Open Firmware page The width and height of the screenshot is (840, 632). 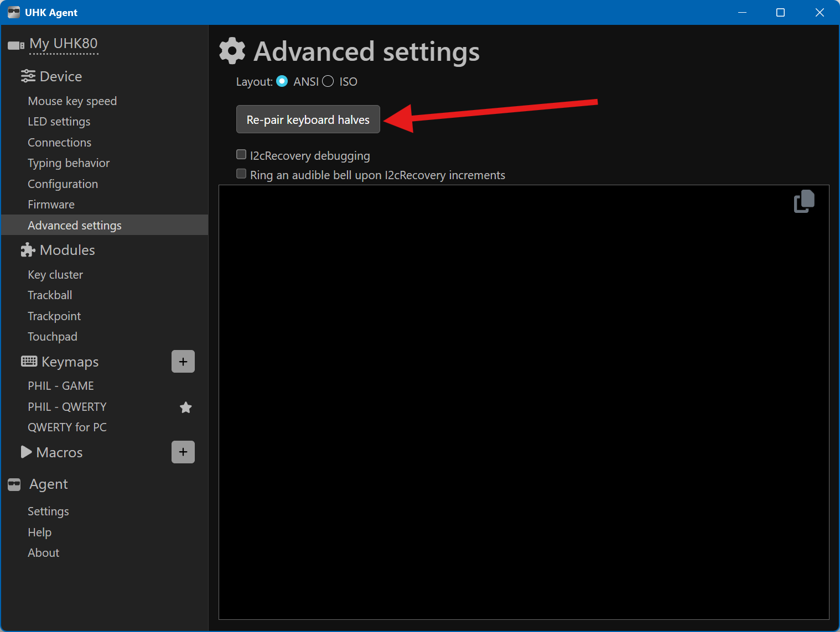[51, 205]
